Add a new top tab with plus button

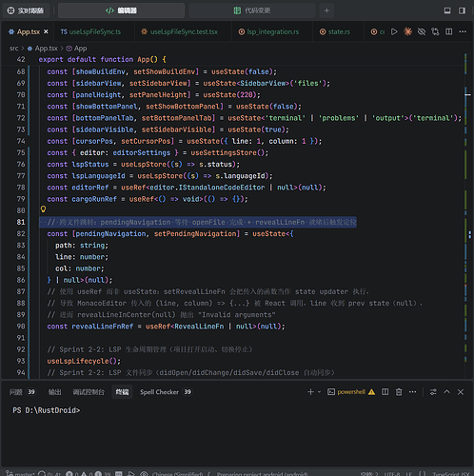(x=326, y=10)
